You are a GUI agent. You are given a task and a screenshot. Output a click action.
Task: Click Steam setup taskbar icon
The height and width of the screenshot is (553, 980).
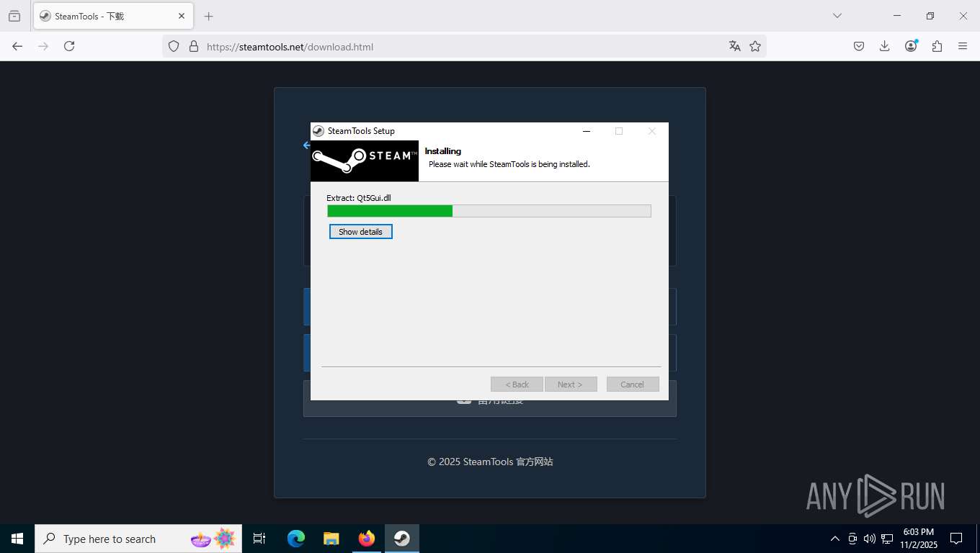402,539
